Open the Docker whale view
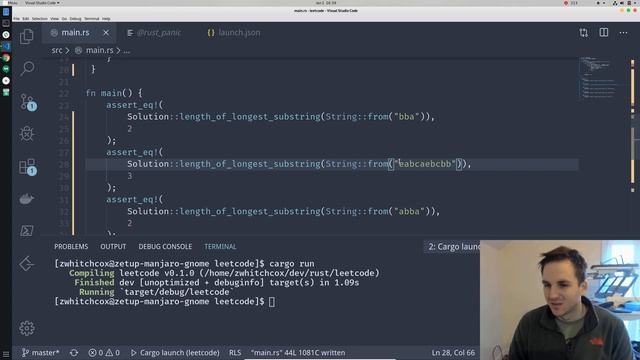The image size is (640, 360). (x=27, y=199)
